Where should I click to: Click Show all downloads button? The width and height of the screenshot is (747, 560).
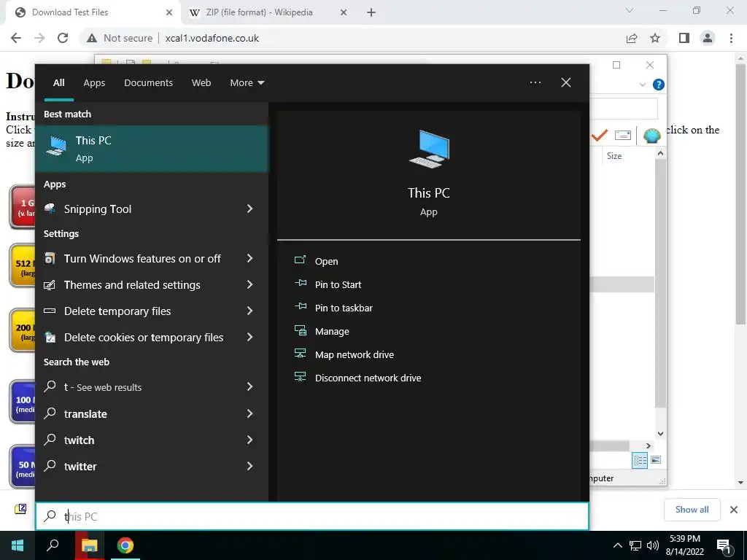pos(692,510)
